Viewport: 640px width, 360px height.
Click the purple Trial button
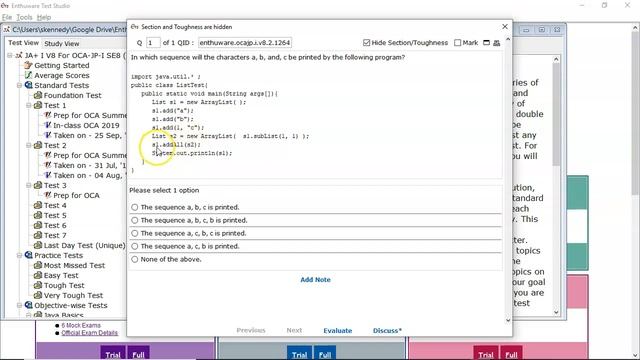click(113, 353)
